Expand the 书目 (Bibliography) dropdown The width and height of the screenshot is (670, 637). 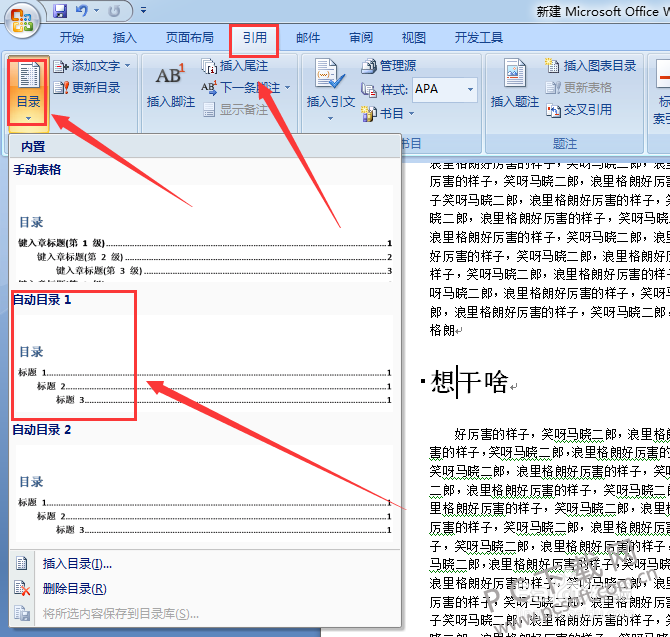410,114
